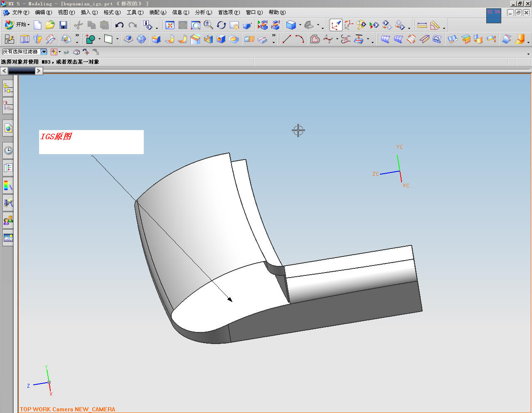This screenshot has width=532, height=413.
Task: Activate the Rotate view icon
Action: coord(222,25)
